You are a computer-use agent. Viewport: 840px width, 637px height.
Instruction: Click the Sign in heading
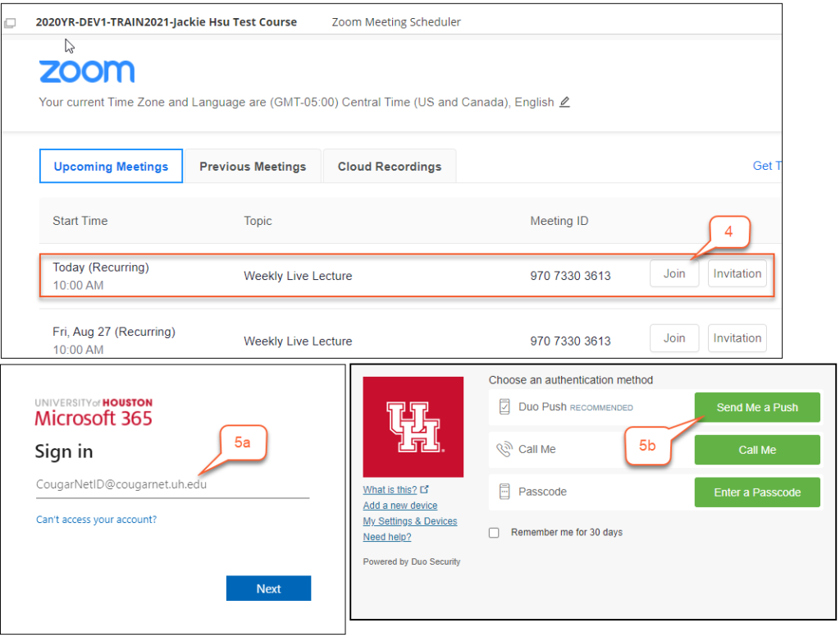click(64, 451)
